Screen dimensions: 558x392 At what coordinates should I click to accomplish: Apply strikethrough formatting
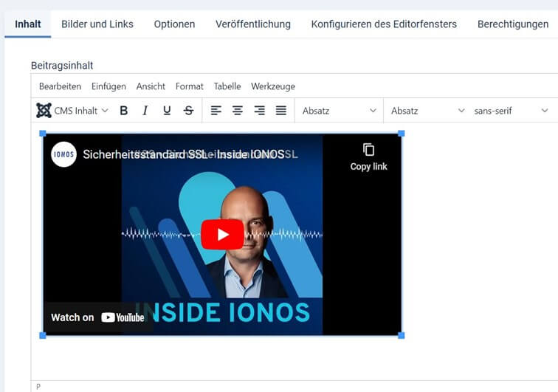coord(189,111)
